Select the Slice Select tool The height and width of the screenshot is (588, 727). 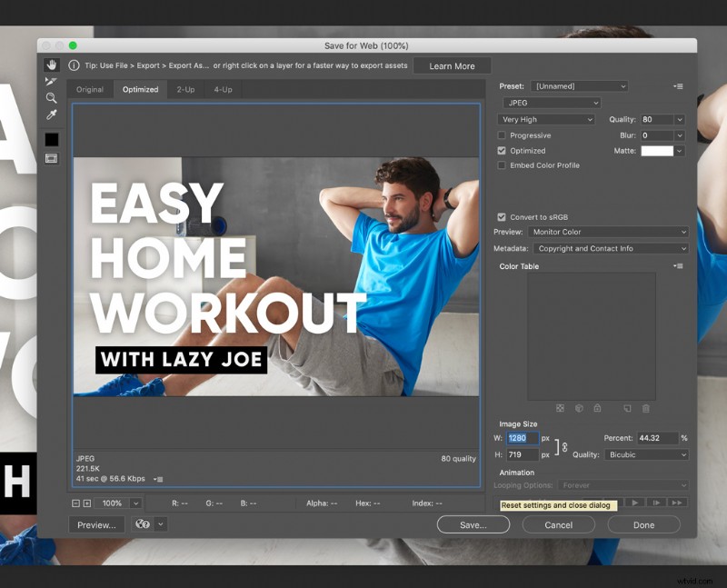(52, 79)
